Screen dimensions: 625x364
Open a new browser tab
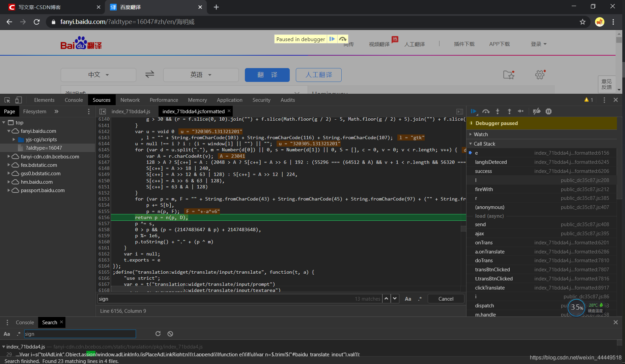217,7
